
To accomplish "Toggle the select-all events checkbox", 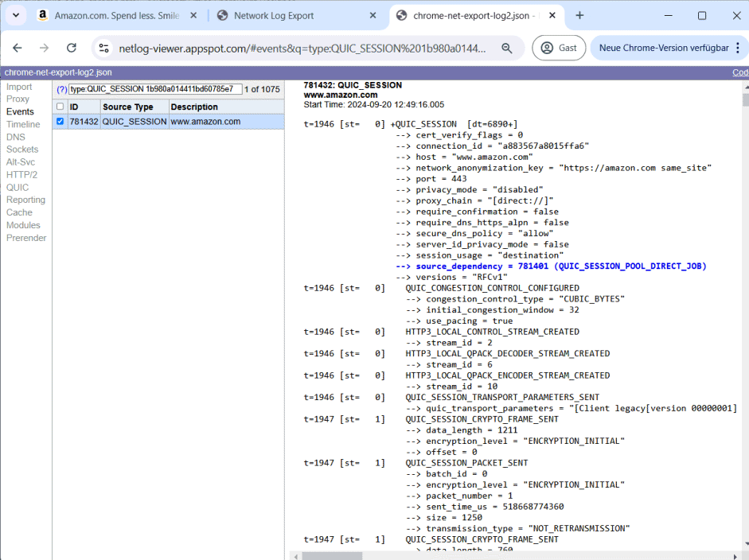I will click(x=60, y=107).
